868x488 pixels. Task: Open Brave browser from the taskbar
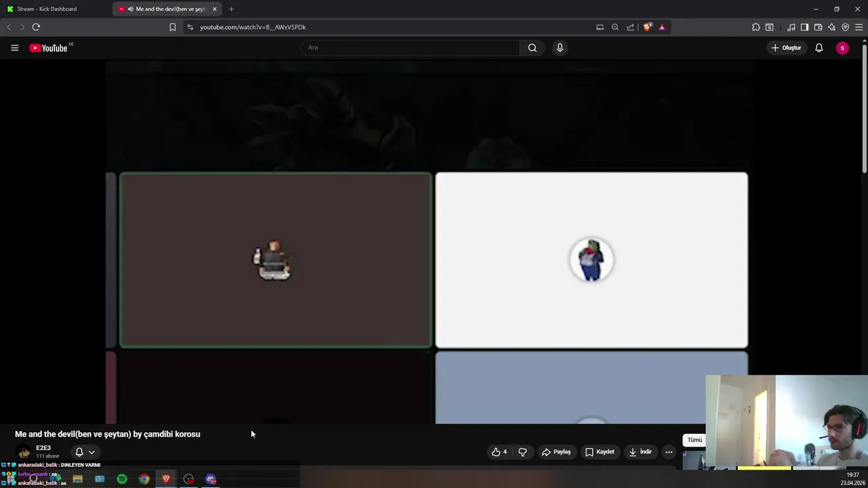coord(166,479)
